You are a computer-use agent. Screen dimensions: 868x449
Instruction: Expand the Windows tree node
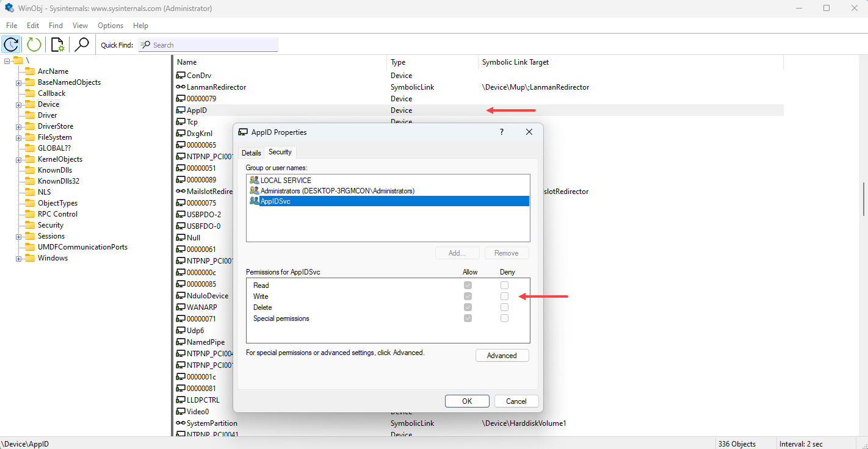pyautogui.click(x=19, y=259)
